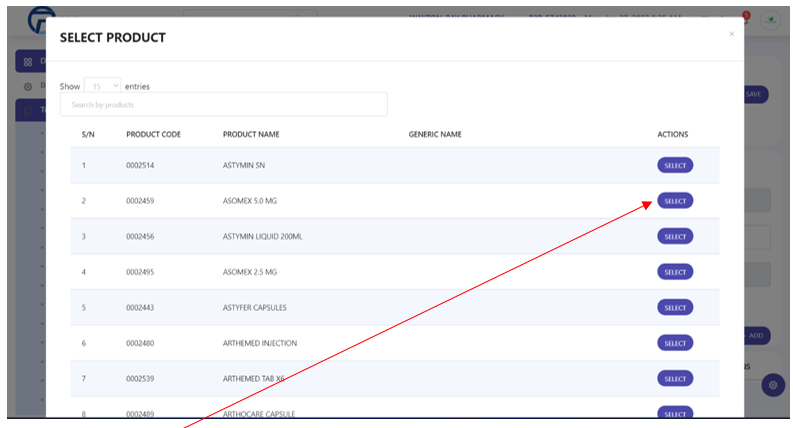Open the user profile avatar
Screen dimensions: 793x428
coord(770,21)
